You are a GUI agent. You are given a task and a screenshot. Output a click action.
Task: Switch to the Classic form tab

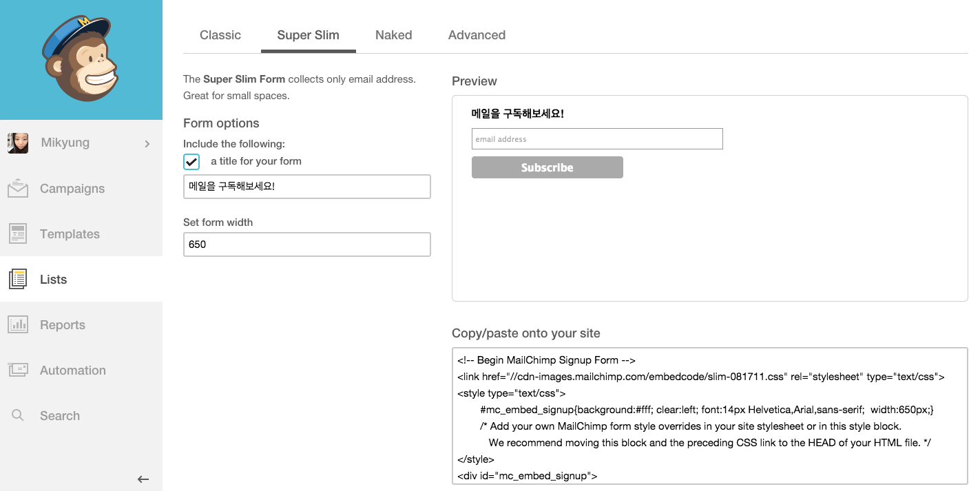(x=220, y=35)
